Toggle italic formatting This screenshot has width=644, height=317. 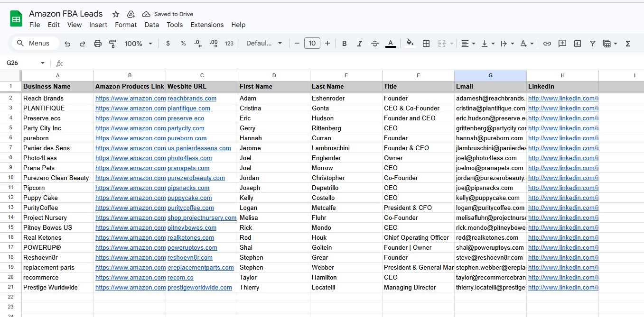tap(360, 44)
